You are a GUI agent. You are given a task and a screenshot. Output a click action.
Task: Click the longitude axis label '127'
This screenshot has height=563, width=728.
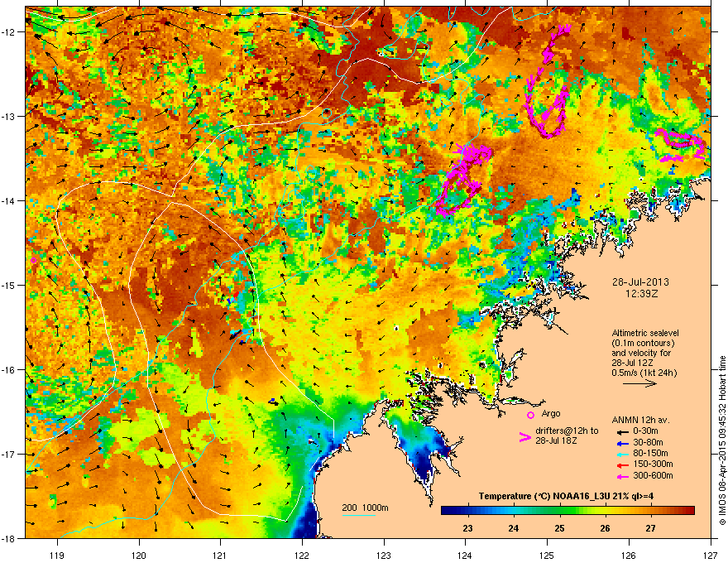coord(711,555)
